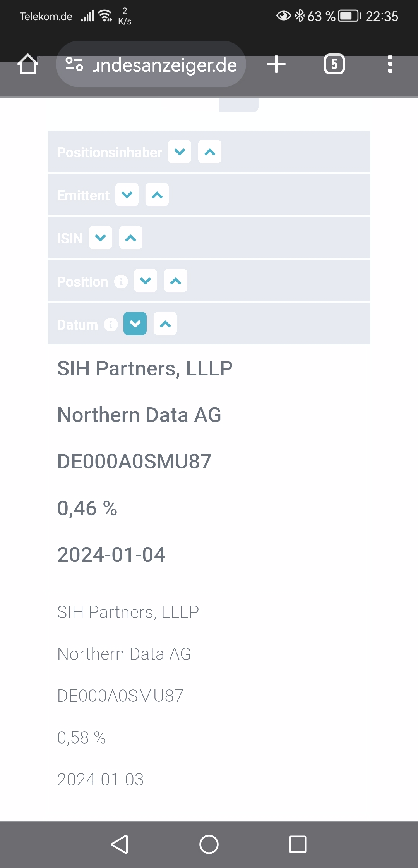Open tab switcher showing 5 tabs

click(334, 64)
